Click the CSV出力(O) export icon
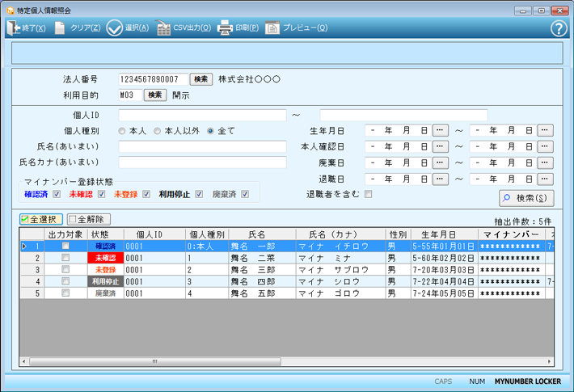The width and height of the screenshot is (574, 392). click(x=164, y=28)
